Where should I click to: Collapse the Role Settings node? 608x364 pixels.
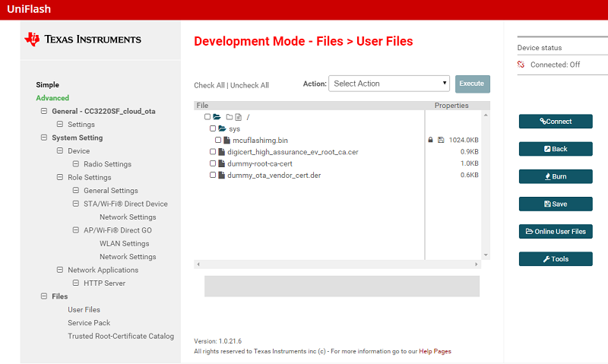60,177
